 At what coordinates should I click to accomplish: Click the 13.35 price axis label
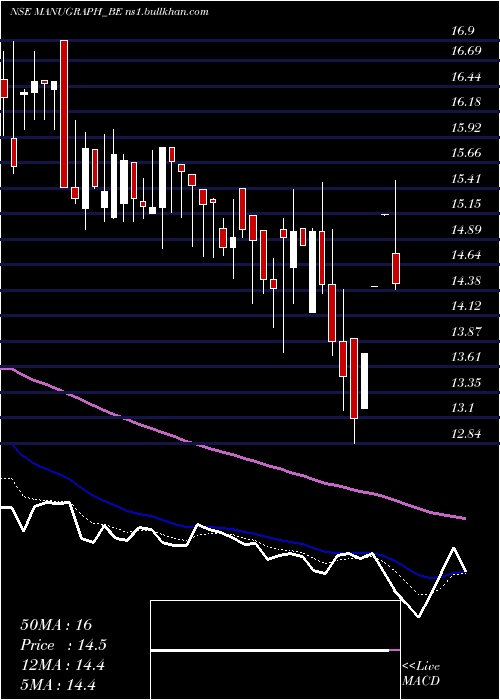[466, 383]
